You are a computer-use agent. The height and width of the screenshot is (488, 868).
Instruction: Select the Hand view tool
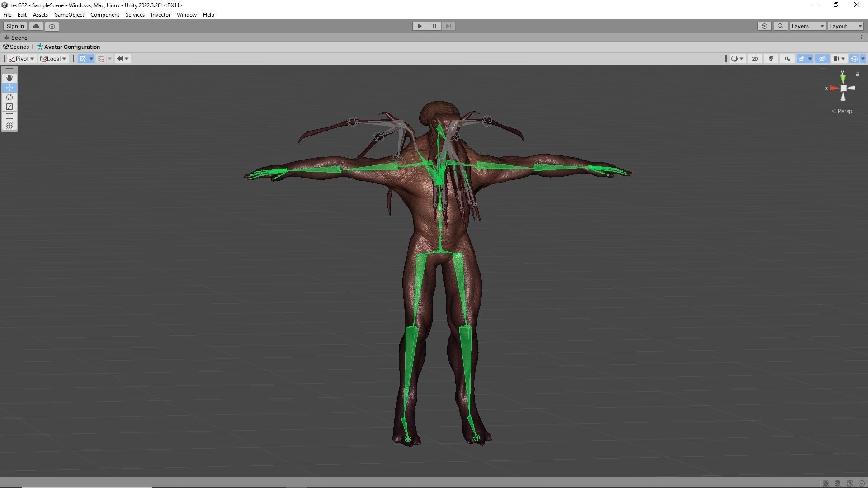9,78
